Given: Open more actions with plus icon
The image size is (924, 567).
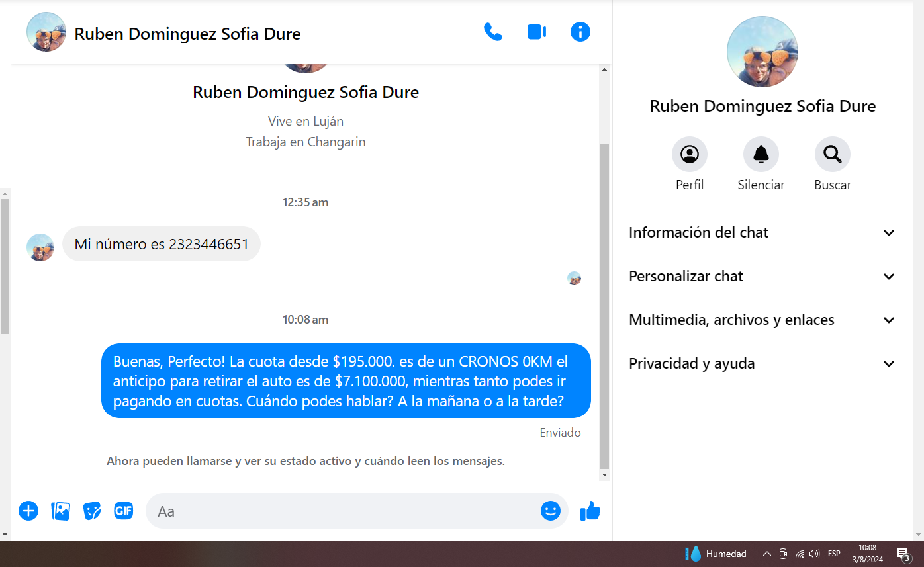Looking at the screenshot, I should coord(28,511).
